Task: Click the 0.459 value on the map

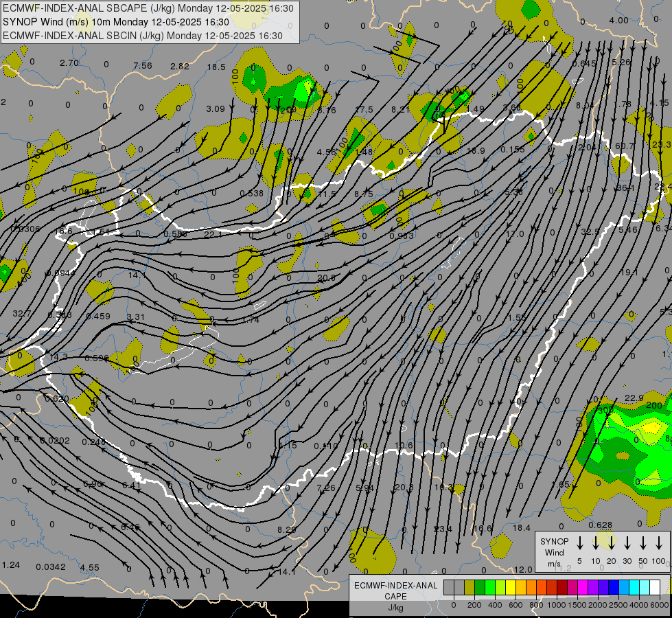Action: [x=98, y=316]
